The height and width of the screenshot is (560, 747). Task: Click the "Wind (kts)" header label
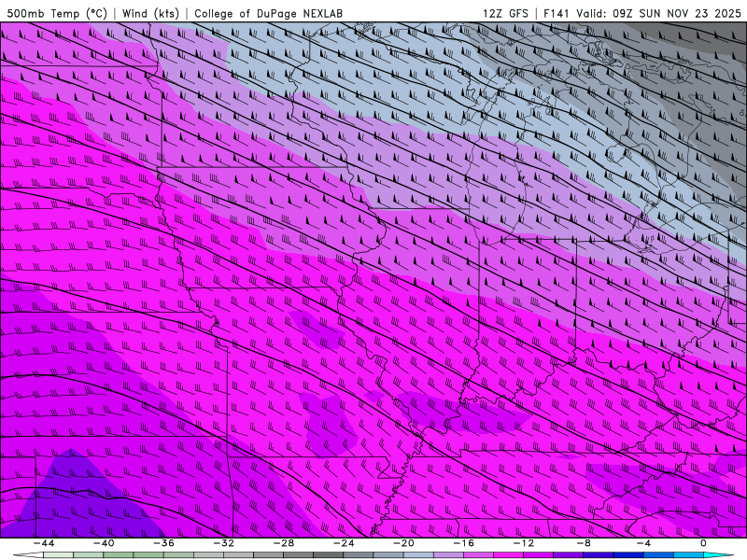pyautogui.click(x=150, y=13)
